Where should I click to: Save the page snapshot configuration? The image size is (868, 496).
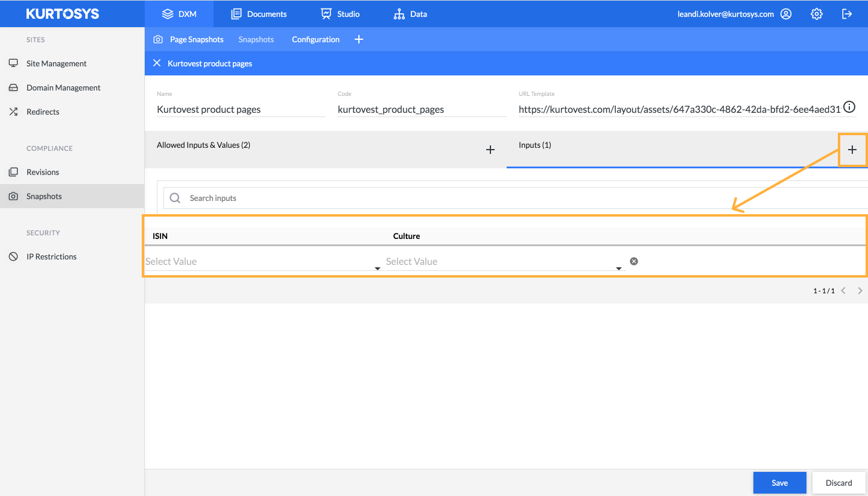(780, 483)
